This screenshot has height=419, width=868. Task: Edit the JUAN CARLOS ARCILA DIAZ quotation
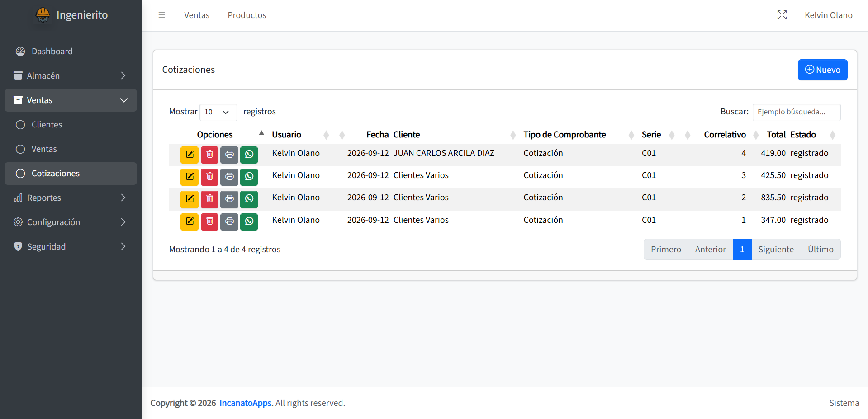point(190,155)
